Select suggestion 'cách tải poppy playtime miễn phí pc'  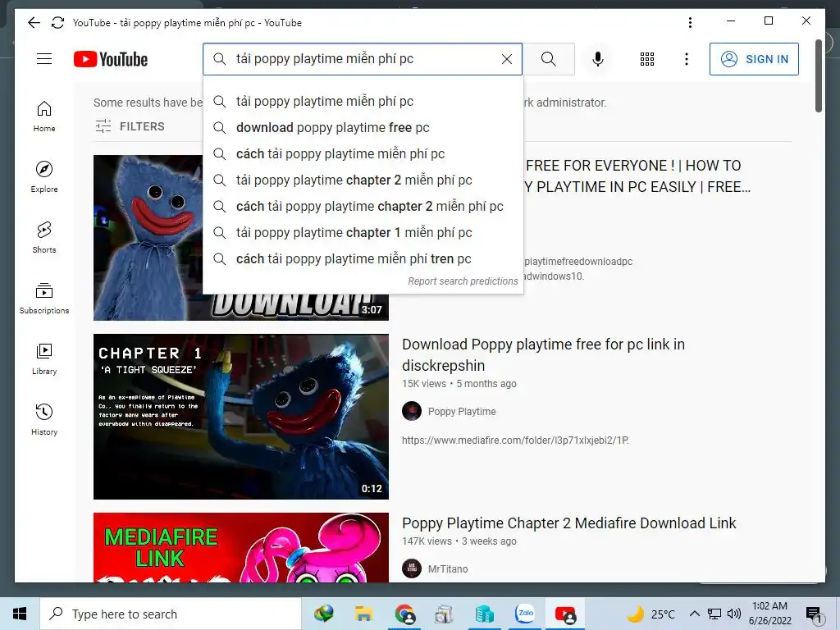(x=363, y=153)
